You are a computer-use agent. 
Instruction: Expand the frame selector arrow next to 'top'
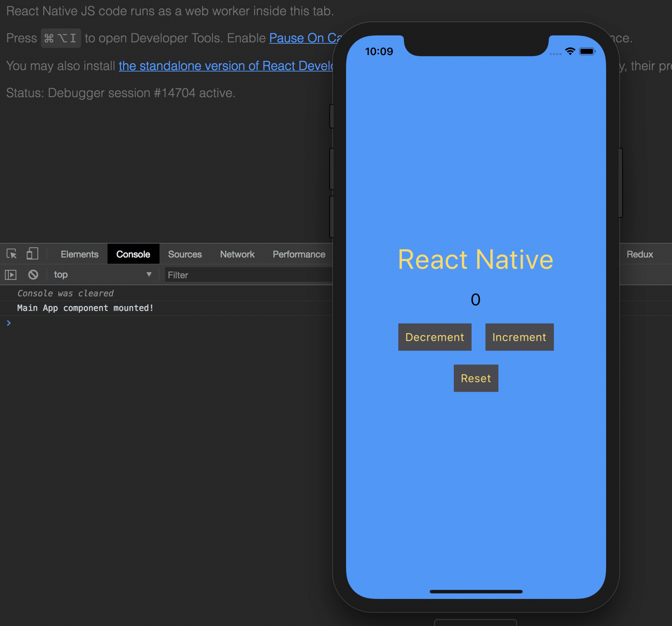tap(149, 274)
